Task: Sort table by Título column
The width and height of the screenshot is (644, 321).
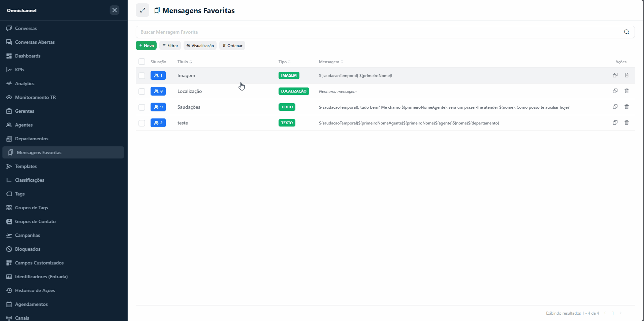Action: 185,62
